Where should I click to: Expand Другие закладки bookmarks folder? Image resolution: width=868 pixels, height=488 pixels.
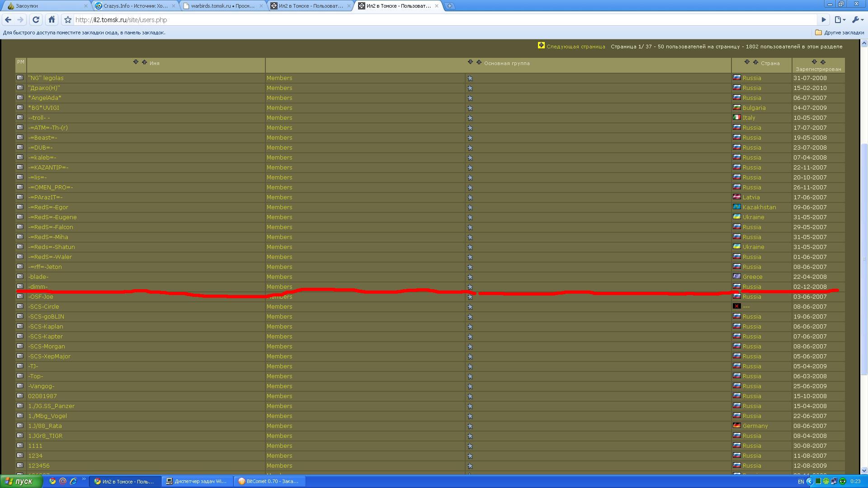[x=840, y=33]
